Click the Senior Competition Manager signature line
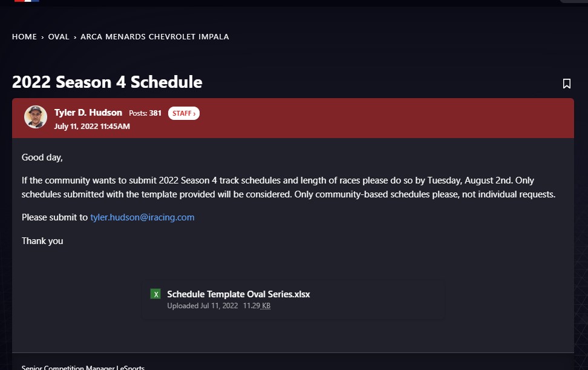This screenshot has height=370, width=588. (83, 368)
